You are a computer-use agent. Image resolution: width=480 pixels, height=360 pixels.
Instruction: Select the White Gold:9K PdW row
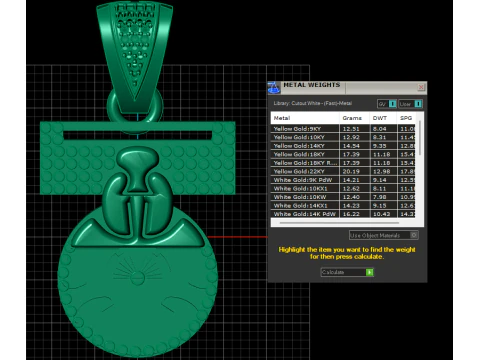pyautogui.click(x=343, y=180)
